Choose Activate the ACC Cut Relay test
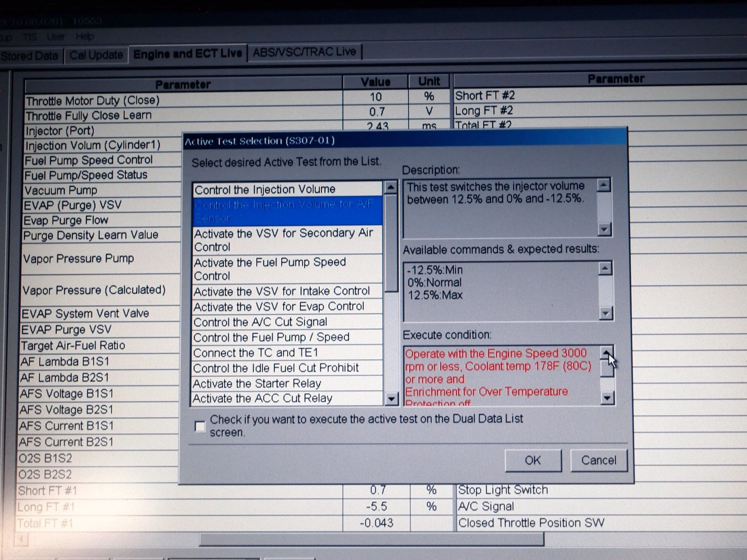The height and width of the screenshot is (560, 747). click(x=288, y=399)
